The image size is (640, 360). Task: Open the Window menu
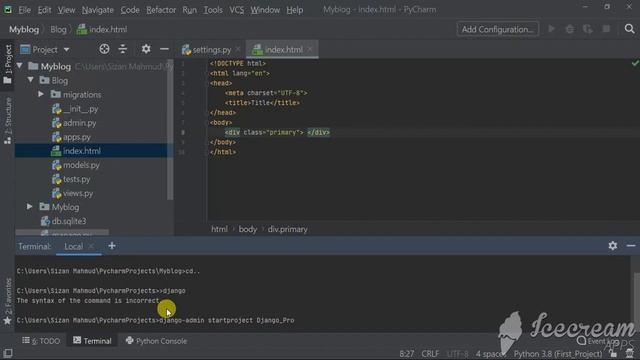(x=265, y=9)
